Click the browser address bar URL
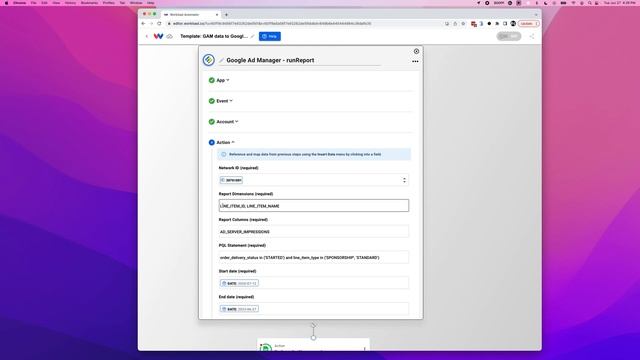The image size is (640, 360). pos(271,24)
